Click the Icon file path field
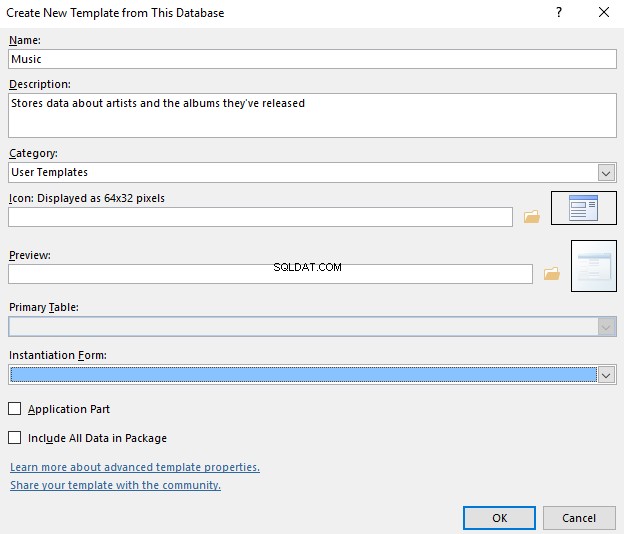 (260, 217)
